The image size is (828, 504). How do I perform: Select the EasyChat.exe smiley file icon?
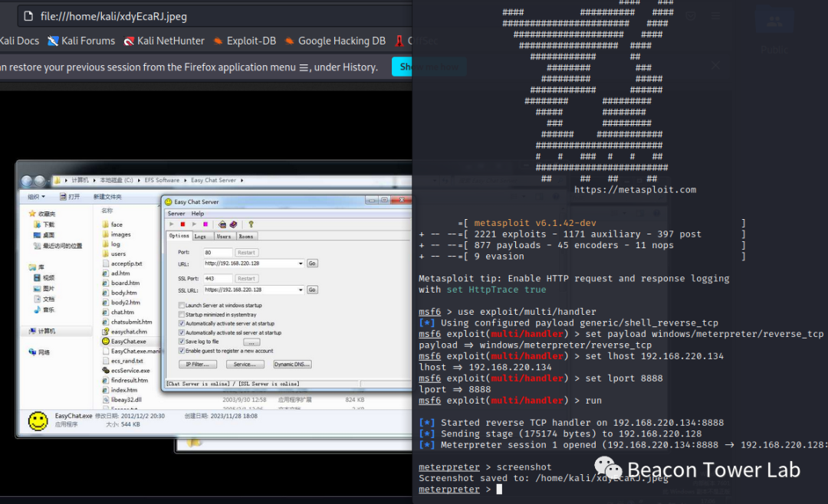(x=106, y=342)
